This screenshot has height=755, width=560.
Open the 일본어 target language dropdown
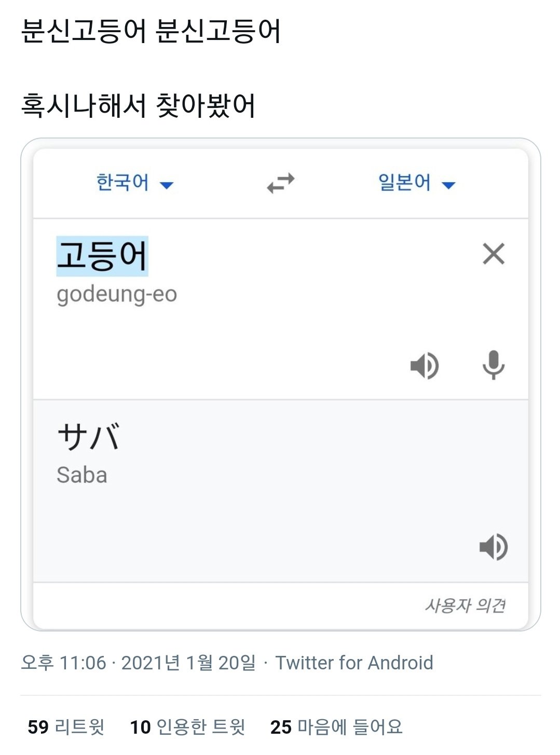click(x=416, y=183)
